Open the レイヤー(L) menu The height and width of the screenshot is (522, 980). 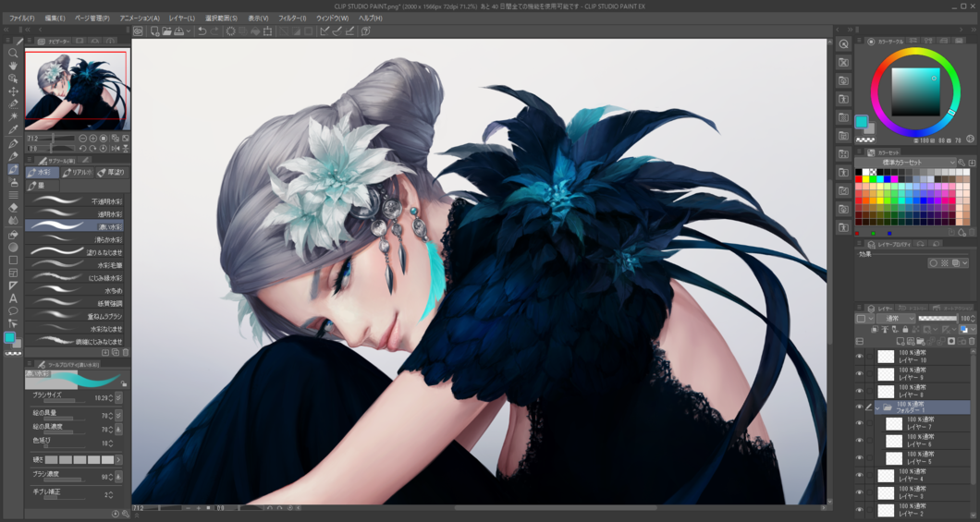point(181,18)
